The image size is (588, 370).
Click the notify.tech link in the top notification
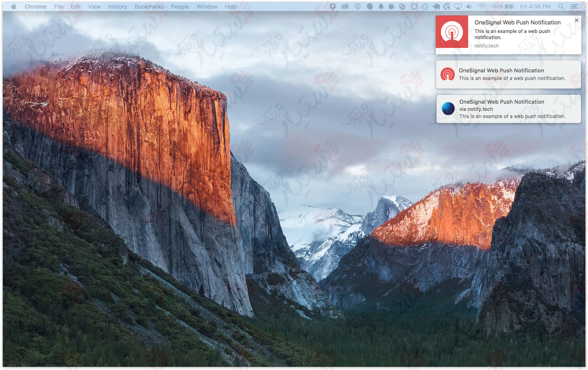[x=486, y=46]
